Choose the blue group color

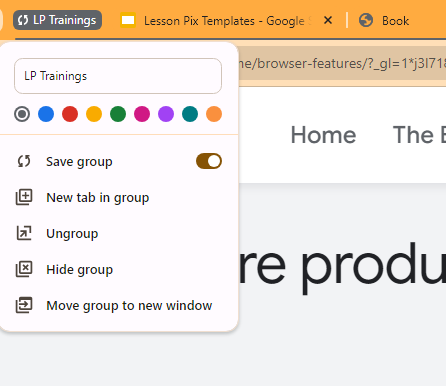pyautogui.click(x=46, y=114)
